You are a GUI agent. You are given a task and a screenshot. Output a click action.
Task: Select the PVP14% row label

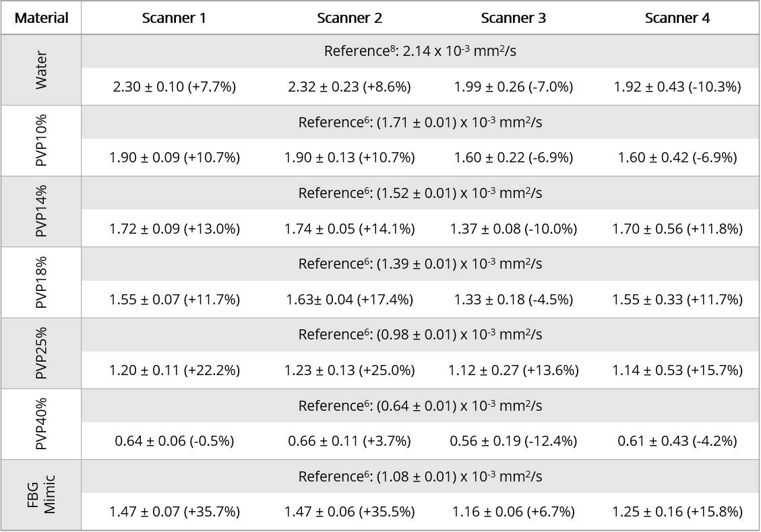(42, 211)
